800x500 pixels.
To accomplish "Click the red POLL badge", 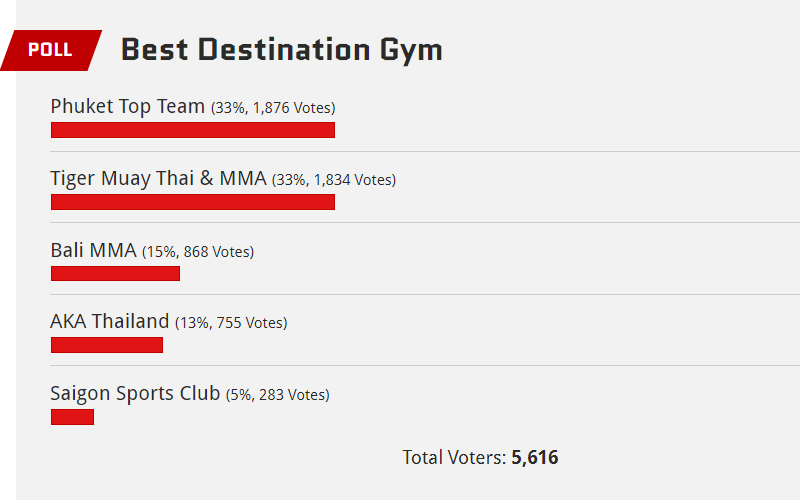I will click(51, 50).
